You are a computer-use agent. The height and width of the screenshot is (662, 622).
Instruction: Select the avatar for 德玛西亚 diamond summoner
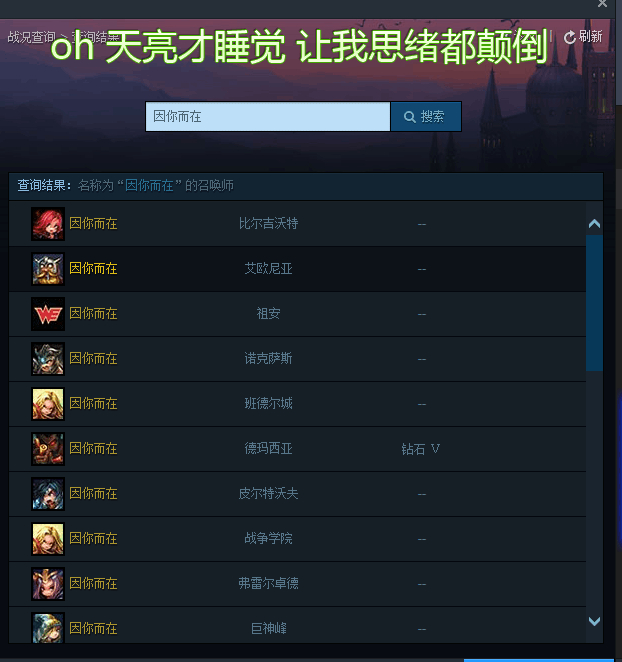(x=48, y=449)
